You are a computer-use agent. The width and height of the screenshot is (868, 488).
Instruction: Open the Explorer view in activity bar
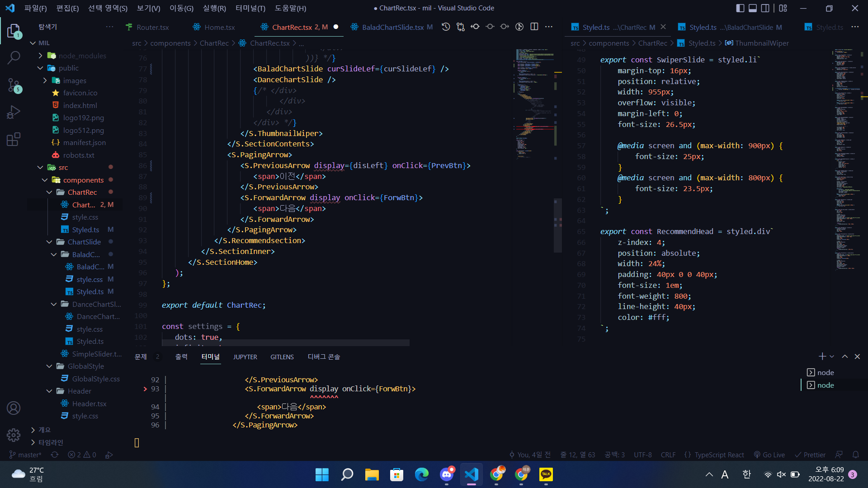click(x=14, y=31)
